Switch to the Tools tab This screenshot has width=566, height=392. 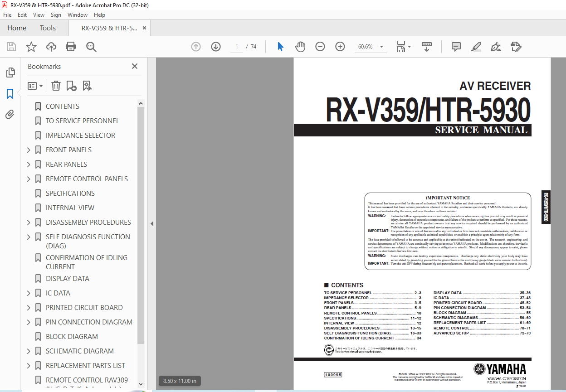coord(48,28)
